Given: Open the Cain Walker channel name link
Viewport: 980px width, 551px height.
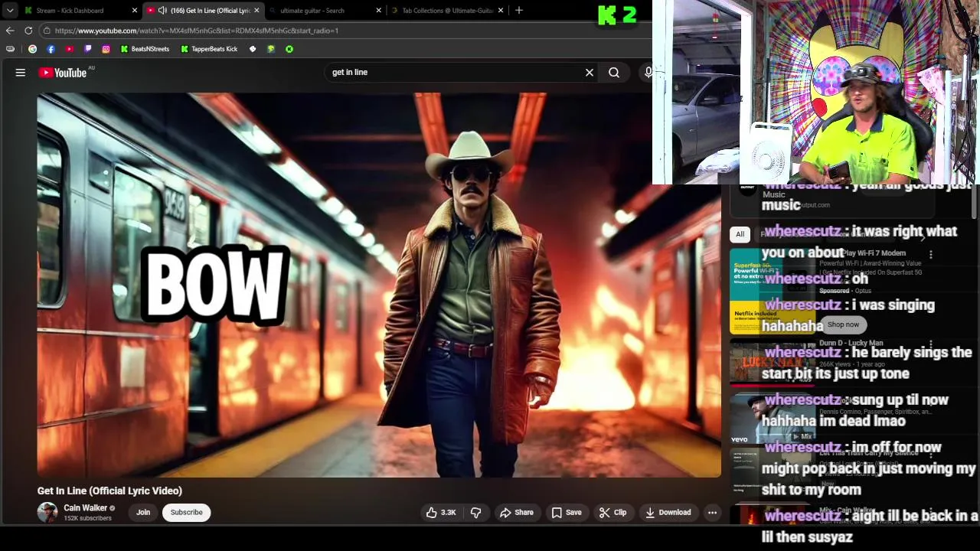Looking at the screenshot, I should 86,508.
